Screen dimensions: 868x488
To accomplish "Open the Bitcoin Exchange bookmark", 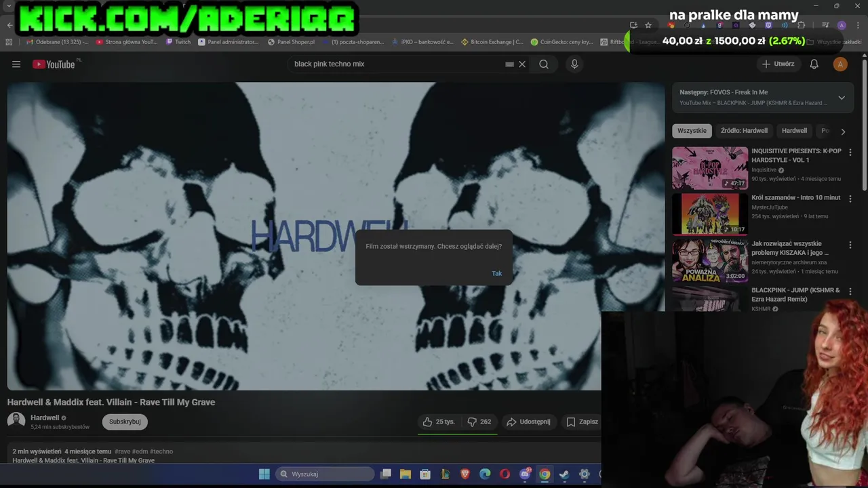I will click(x=492, y=42).
